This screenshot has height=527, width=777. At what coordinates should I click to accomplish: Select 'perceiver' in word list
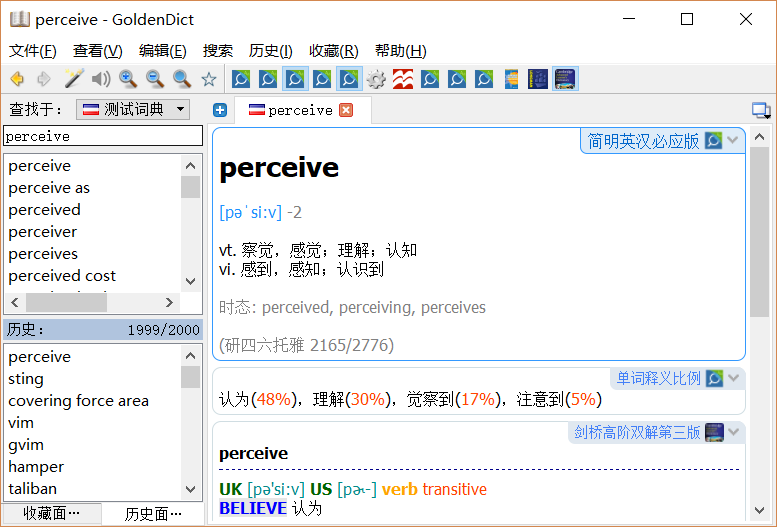[x=43, y=232]
